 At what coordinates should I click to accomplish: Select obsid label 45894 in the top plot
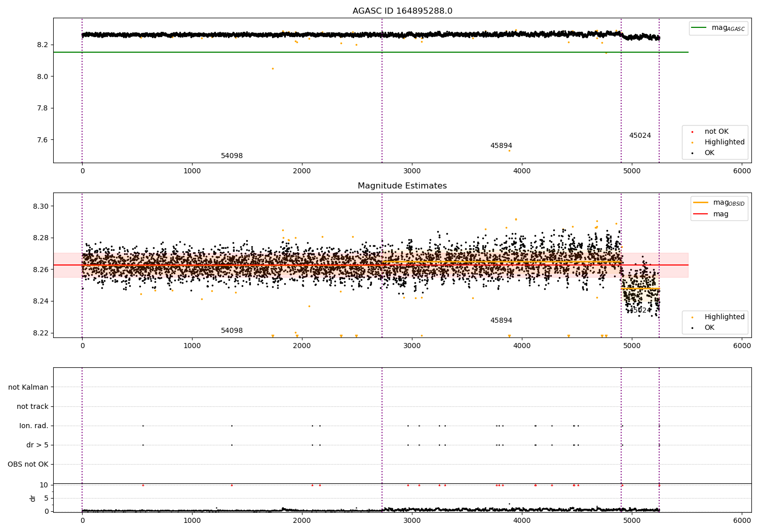pyautogui.click(x=501, y=146)
